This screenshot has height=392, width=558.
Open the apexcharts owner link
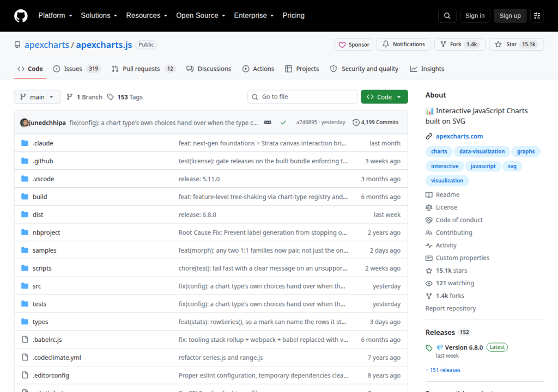tap(47, 45)
